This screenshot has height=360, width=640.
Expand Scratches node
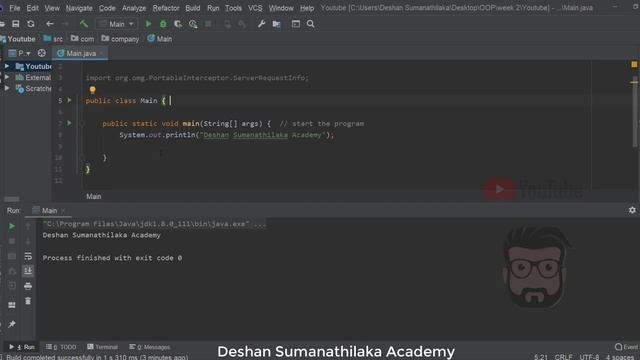coord(7,88)
